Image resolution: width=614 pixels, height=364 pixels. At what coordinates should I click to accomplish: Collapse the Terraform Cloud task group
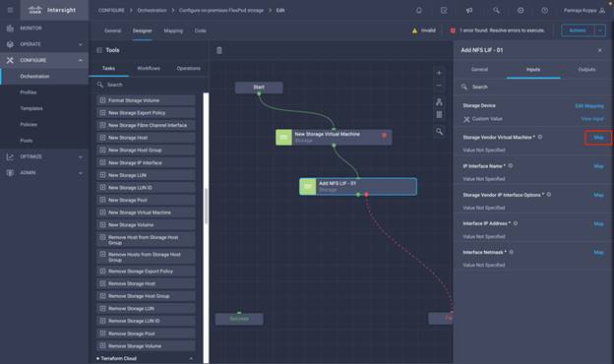pyautogui.click(x=191, y=358)
